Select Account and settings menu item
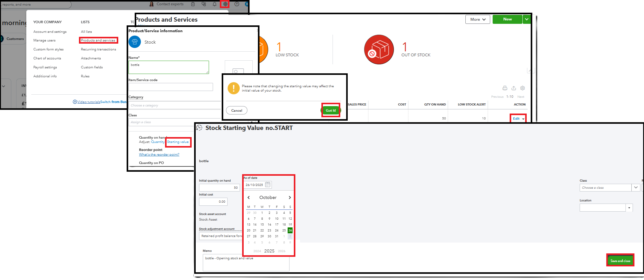644x280 pixels. click(x=50, y=32)
